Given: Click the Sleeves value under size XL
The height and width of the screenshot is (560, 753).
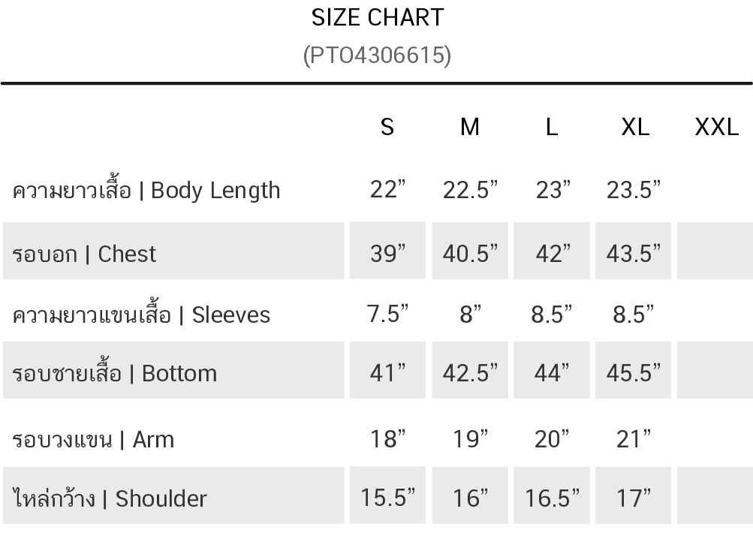Looking at the screenshot, I should tap(634, 314).
